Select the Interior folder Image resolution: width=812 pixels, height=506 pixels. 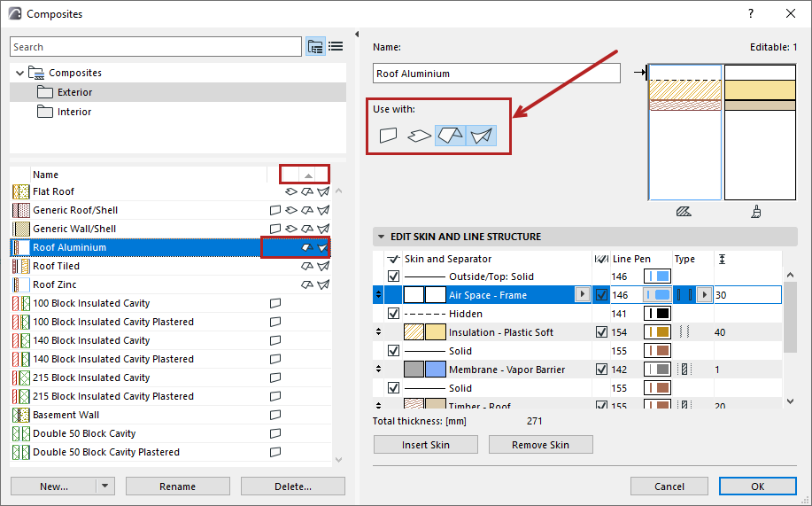pos(178,112)
